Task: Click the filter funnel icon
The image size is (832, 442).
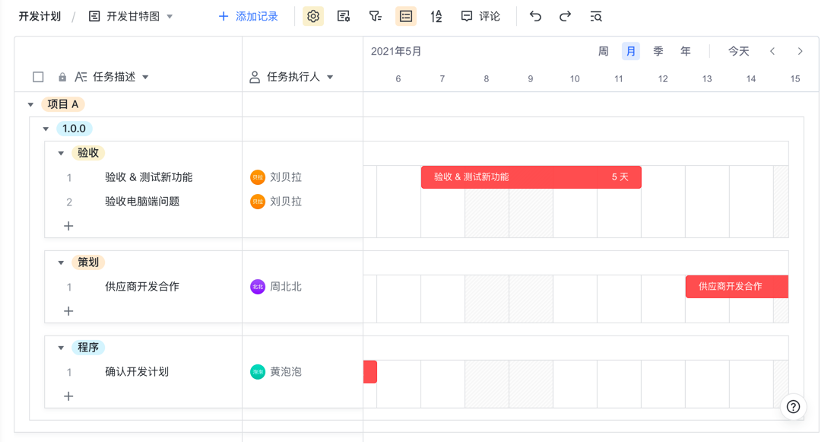Action: tap(375, 16)
